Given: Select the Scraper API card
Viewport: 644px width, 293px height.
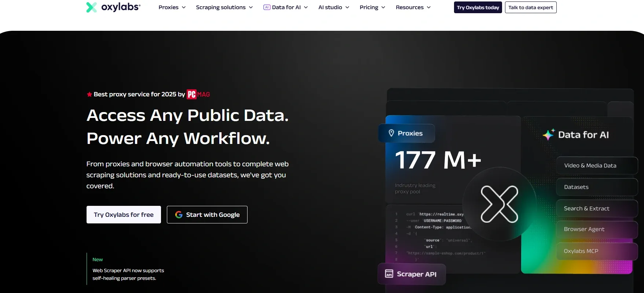Looking at the screenshot, I should pos(412,274).
